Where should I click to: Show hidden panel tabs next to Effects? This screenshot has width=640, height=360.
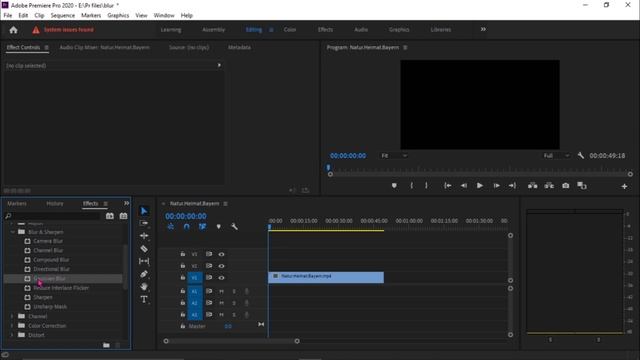(127, 203)
